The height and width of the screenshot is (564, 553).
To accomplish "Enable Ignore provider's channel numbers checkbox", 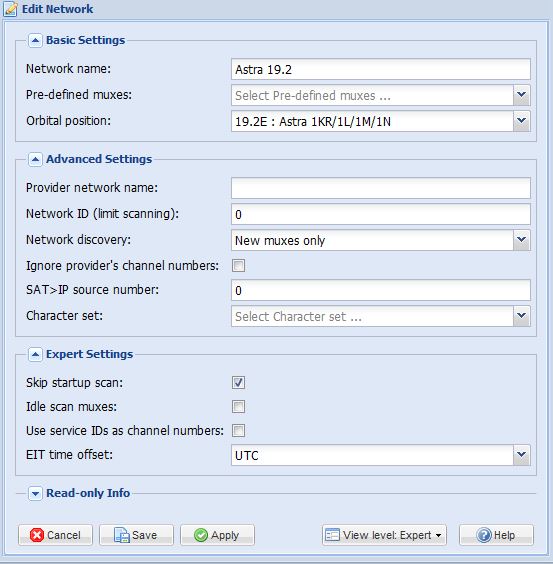I will (239, 266).
